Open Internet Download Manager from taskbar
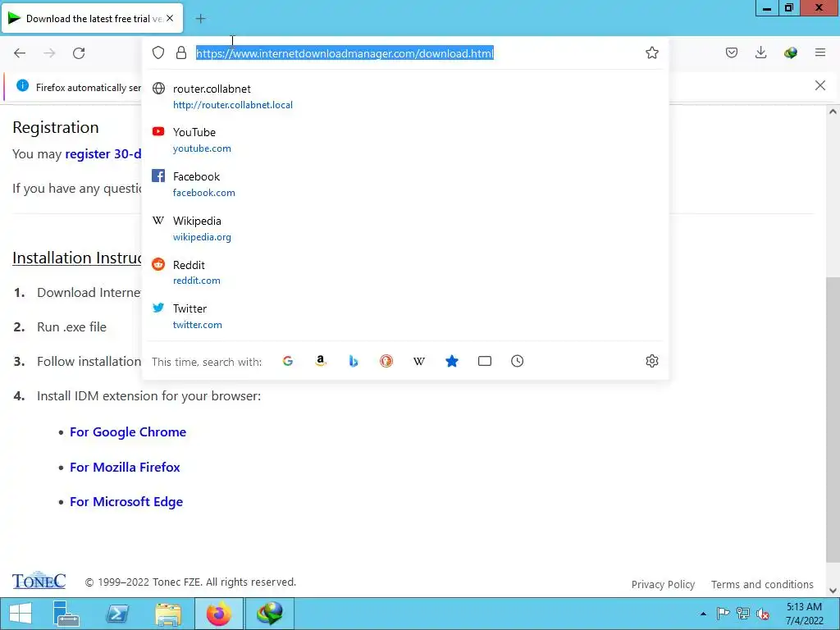 click(269, 614)
